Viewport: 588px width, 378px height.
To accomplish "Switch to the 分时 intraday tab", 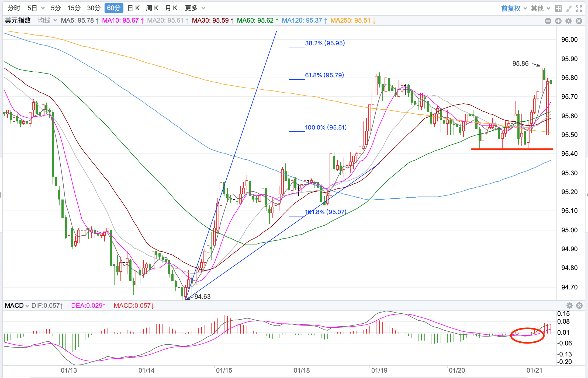I will 14,8.
